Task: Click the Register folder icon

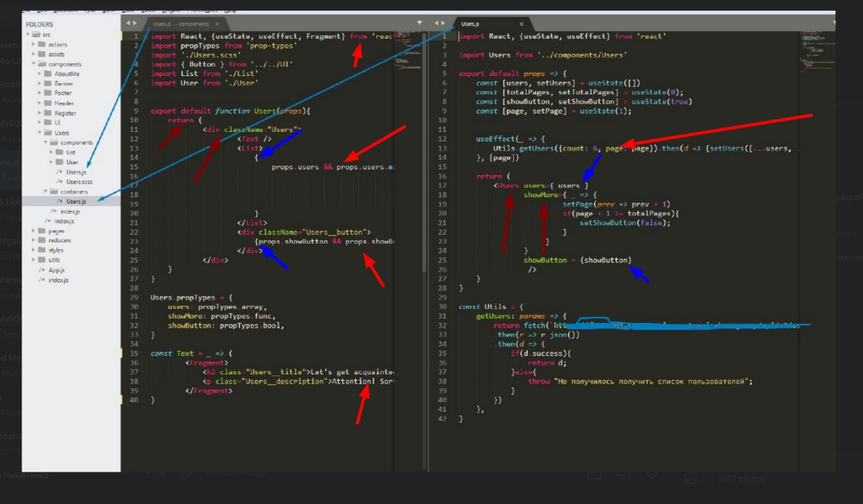Action: (x=48, y=113)
